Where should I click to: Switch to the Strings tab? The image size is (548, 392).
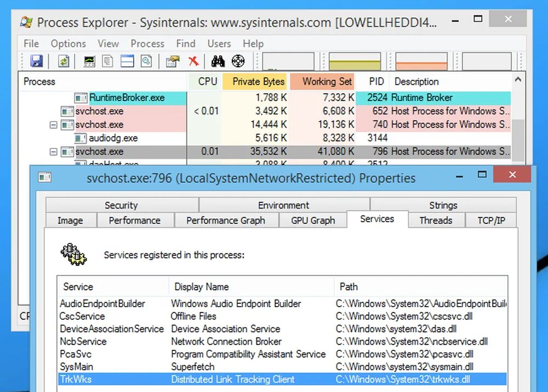click(x=443, y=205)
